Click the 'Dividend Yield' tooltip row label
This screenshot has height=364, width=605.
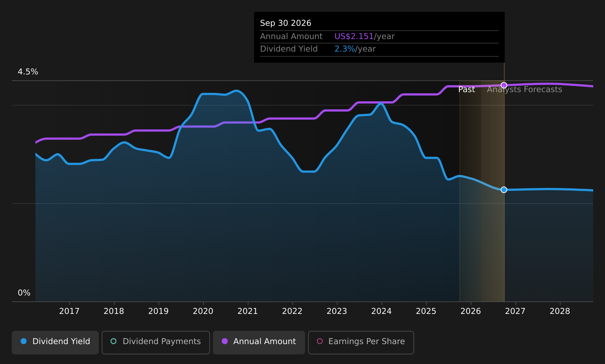point(289,49)
